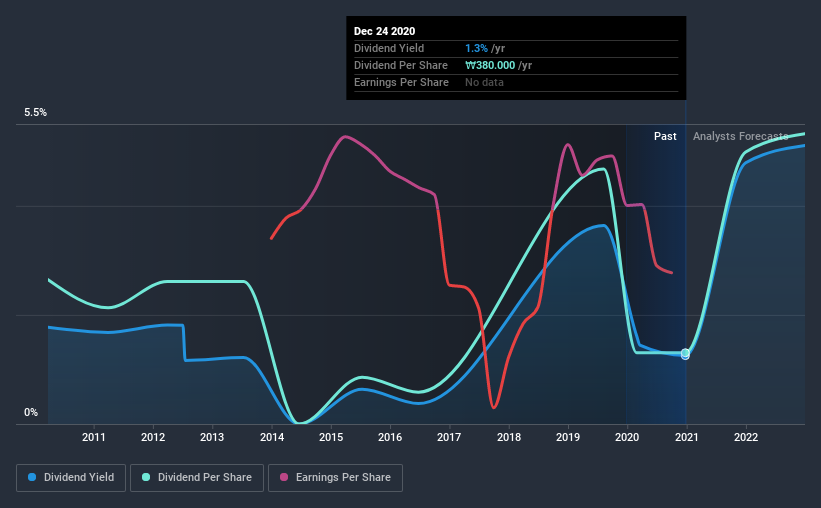Viewport: 821px width, 508px height.
Task: Click the blue Dividend Yield legend dot
Action: pyautogui.click(x=32, y=477)
